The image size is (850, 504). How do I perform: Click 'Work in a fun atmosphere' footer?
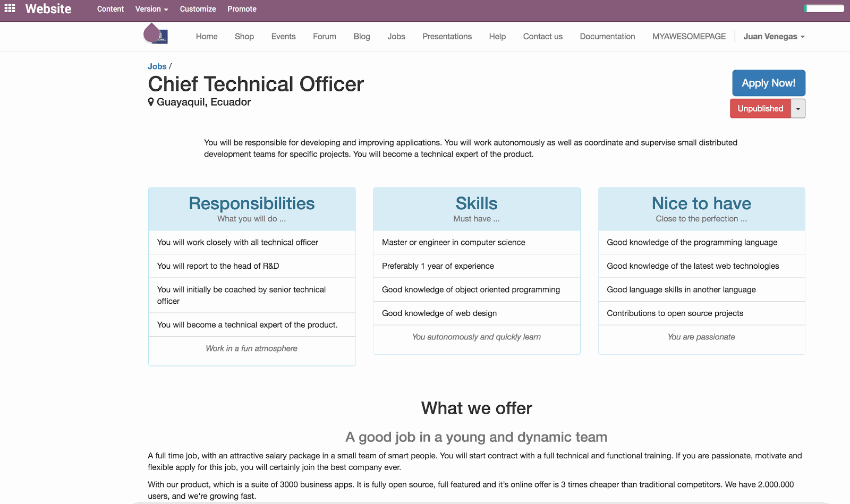tap(252, 348)
